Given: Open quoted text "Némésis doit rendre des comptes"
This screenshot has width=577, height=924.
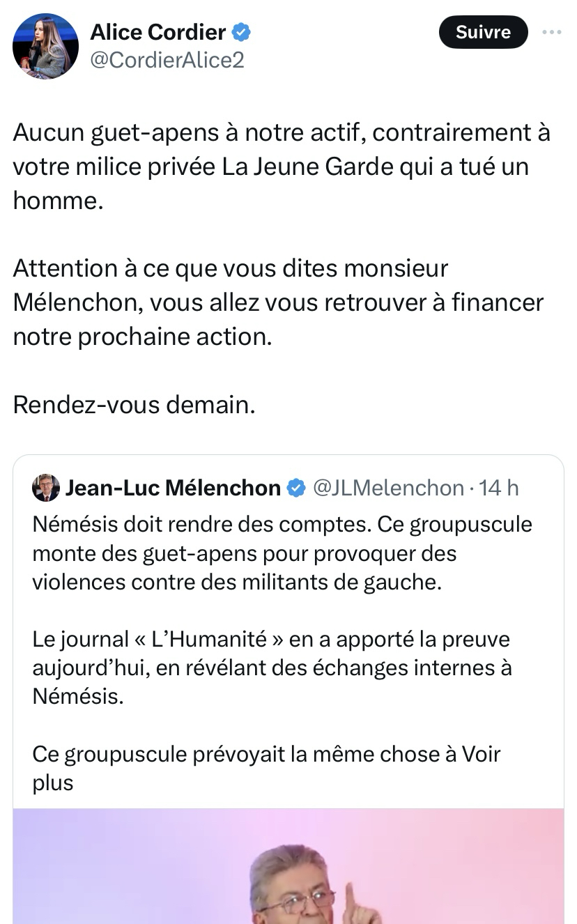Looking at the screenshot, I should 282,553.
